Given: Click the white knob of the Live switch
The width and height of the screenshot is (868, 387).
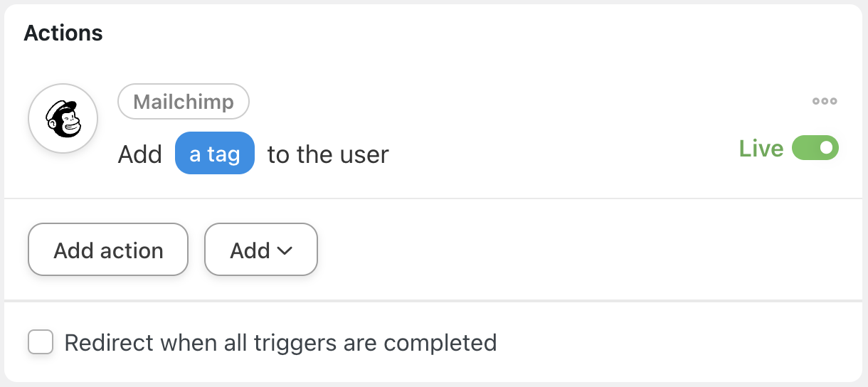Looking at the screenshot, I should tap(826, 149).
